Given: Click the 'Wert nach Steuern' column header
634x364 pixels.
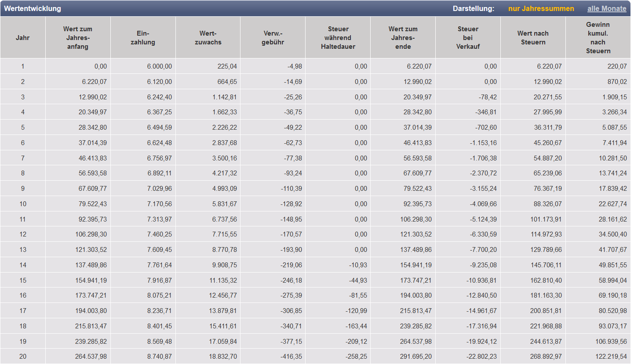Looking at the screenshot, I should coord(533,38).
